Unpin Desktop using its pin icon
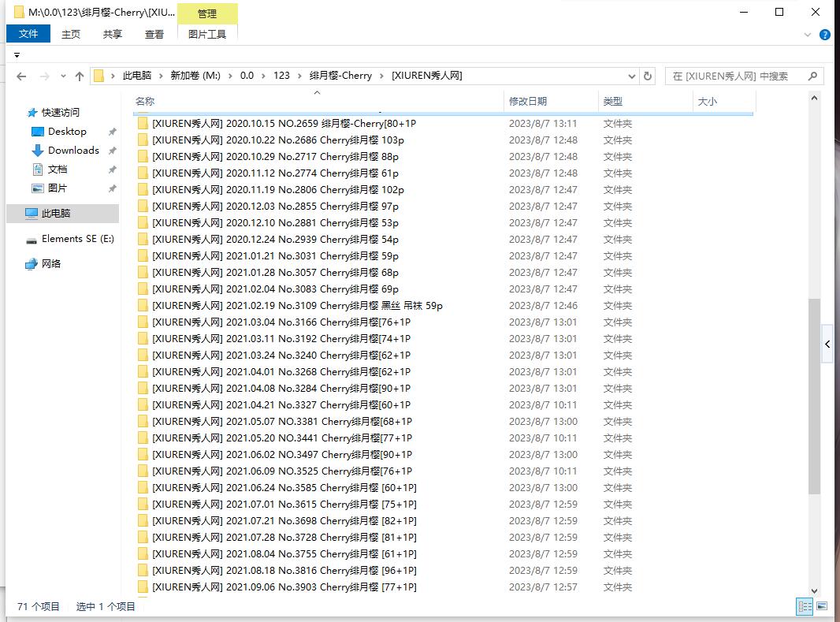The height and width of the screenshot is (622, 840). [x=112, y=132]
